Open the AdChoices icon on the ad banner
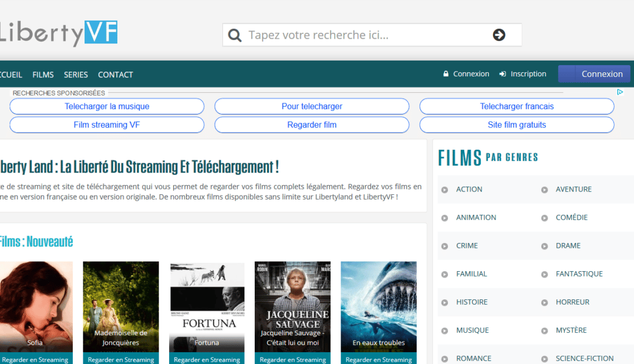The width and height of the screenshot is (634, 364). coord(620,92)
